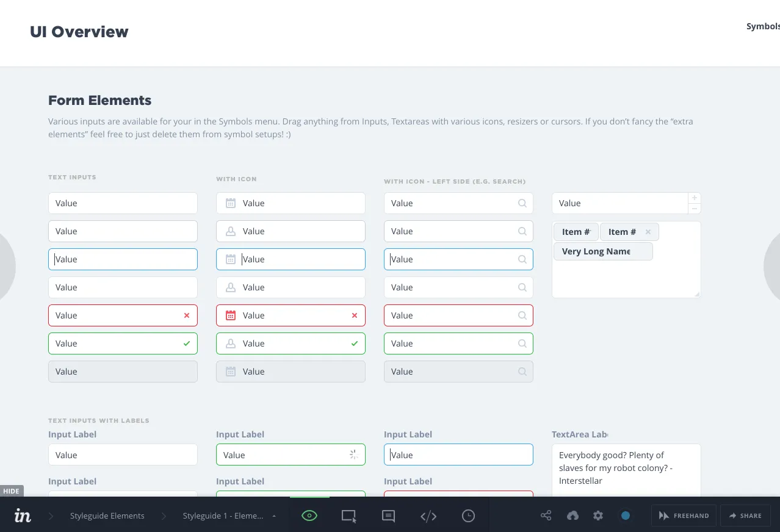Image resolution: width=780 pixels, height=532 pixels.
Task: Open comment mode via the speech bubble icon
Action: coord(388,516)
